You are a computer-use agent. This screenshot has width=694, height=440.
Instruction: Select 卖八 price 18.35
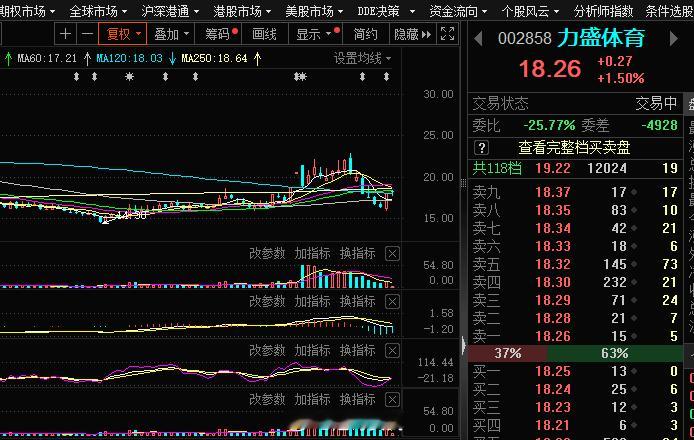point(553,210)
